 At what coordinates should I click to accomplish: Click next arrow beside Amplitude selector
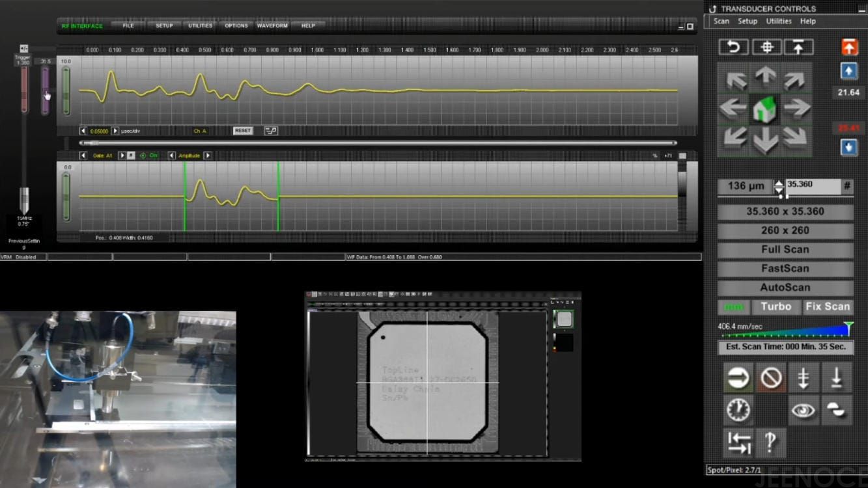click(208, 156)
